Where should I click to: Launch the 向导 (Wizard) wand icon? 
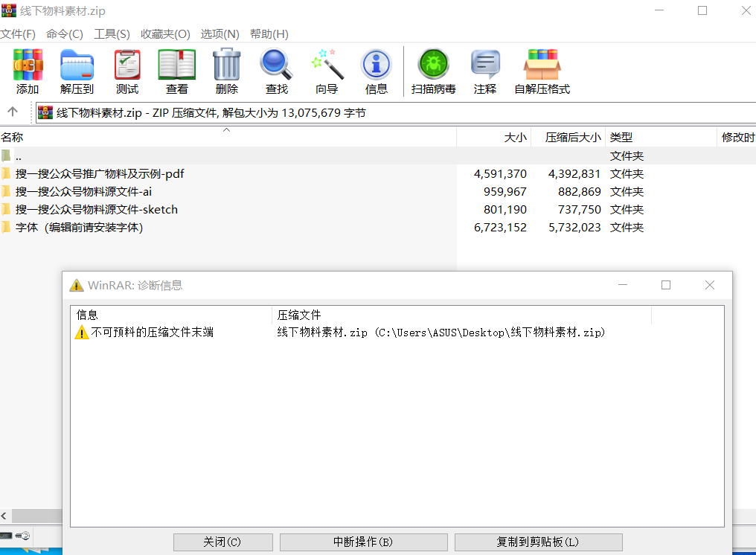(x=327, y=64)
